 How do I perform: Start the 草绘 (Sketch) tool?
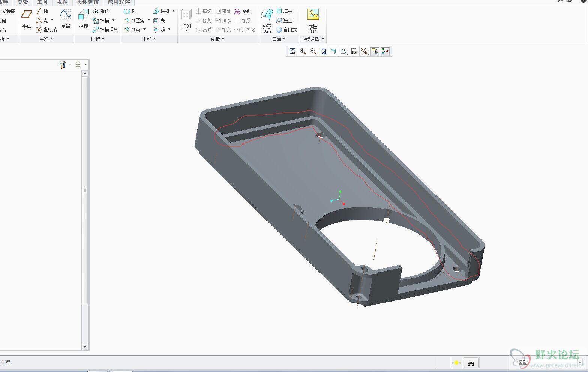pyautogui.click(x=66, y=19)
